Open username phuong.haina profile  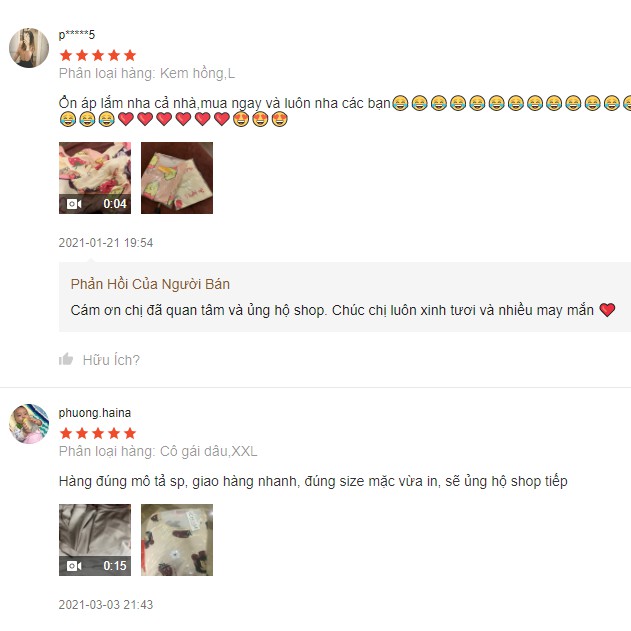95,413
